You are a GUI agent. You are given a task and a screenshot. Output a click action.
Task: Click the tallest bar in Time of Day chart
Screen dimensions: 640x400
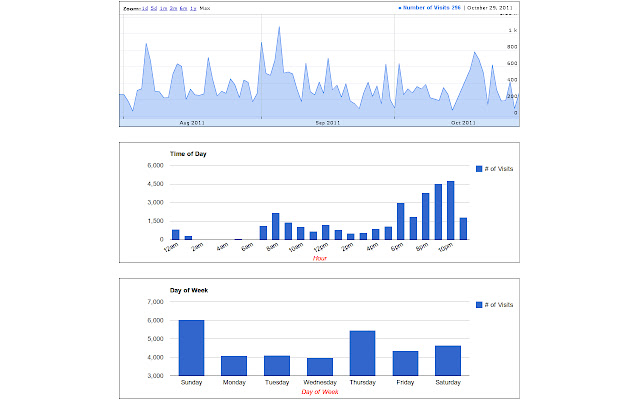[450, 211]
